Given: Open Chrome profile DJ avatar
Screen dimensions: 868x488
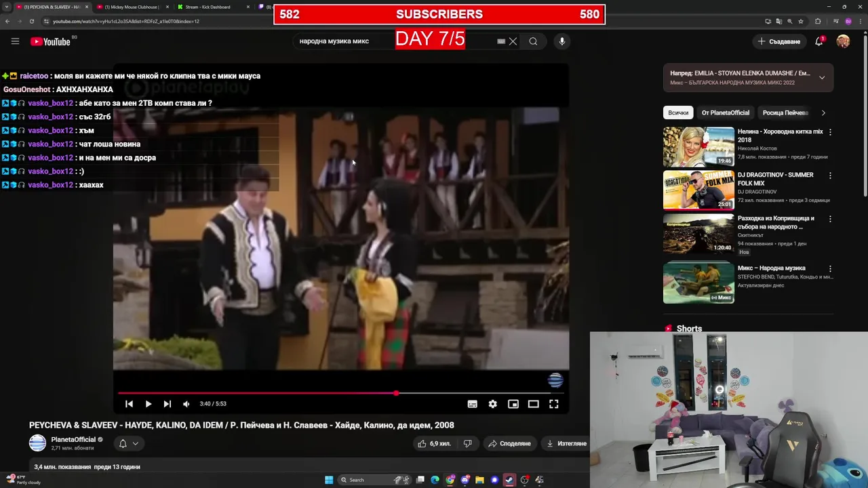Looking at the screenshot, I should (848, 21).
